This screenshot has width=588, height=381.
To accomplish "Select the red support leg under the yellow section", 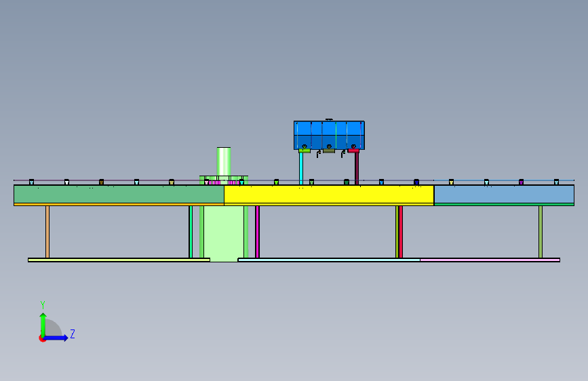I will [x=401, y=232].
